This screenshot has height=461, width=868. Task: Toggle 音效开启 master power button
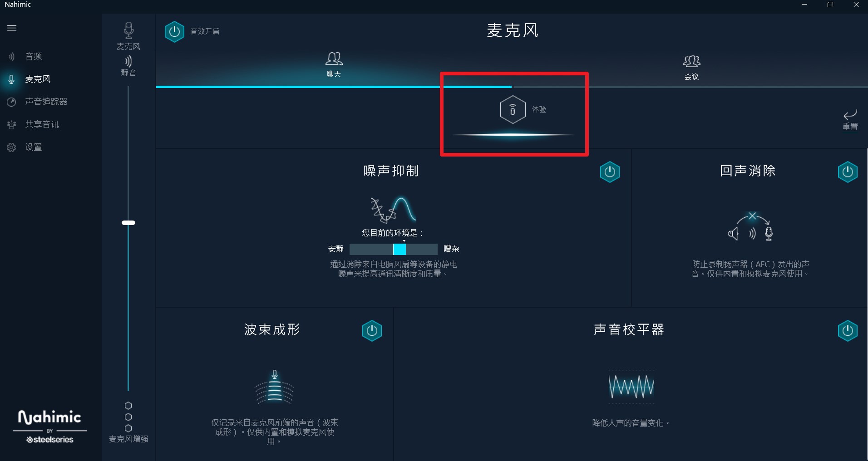(x=174, y=32)
